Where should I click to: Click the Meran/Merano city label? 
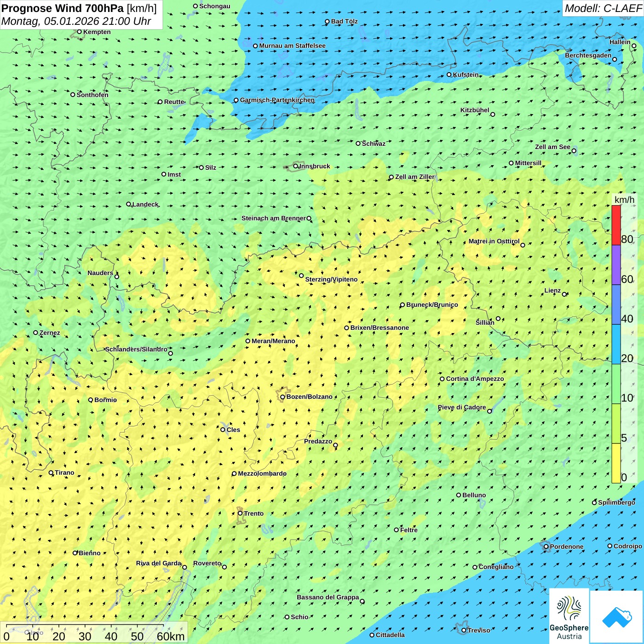[273, 341]
